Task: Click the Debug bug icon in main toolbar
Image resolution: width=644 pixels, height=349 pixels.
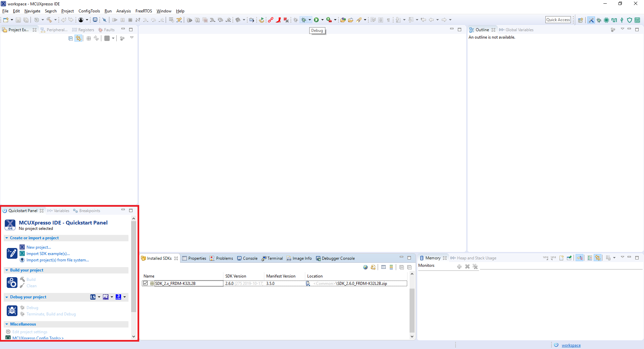Action: [x=304, y=20]
